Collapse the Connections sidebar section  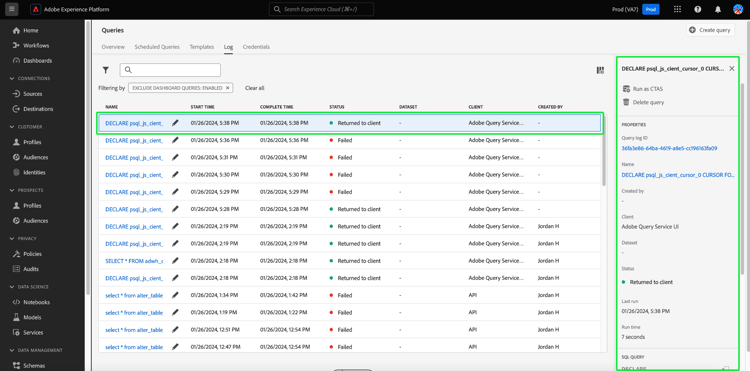[12, 78]
